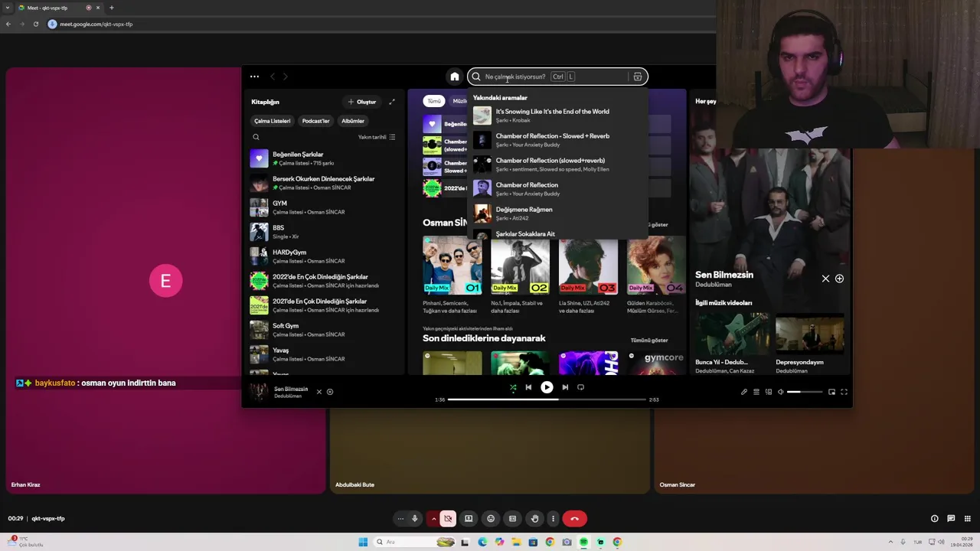Skip to previous track
The height and width of the screenshot is (551, 980).
pos(528,387)
